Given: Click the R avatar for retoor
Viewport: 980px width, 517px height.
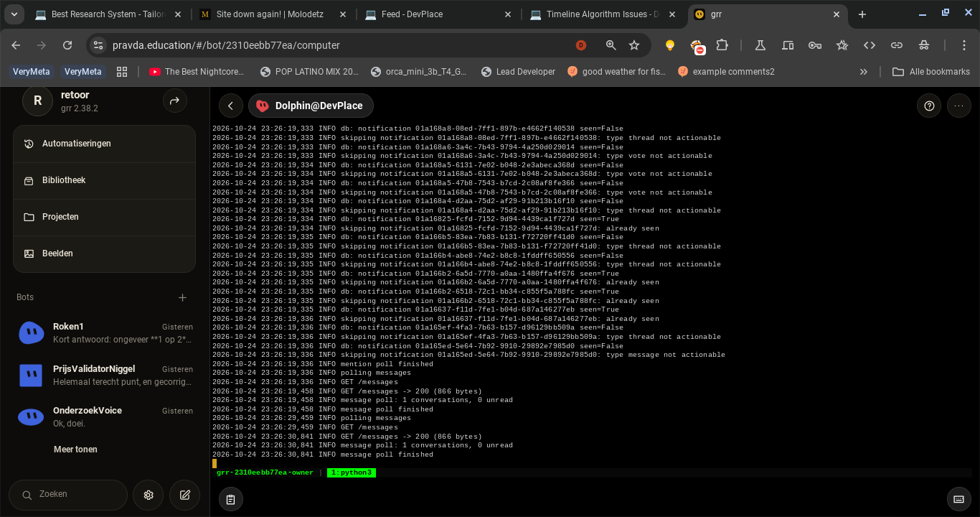Looking at the screenshot, I should (37, 101).
